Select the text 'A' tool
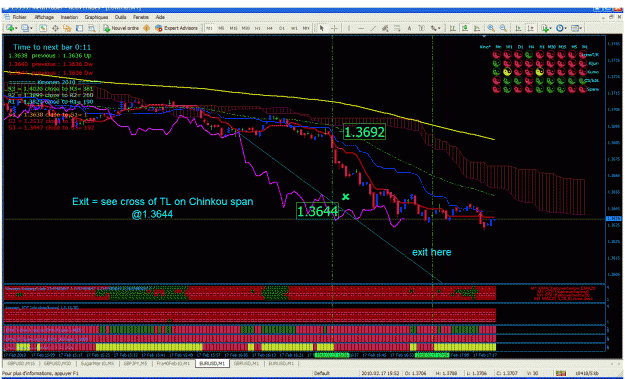The height and width of the screenshot is (379, 625). pyautogui.click(x=409, y=28)
